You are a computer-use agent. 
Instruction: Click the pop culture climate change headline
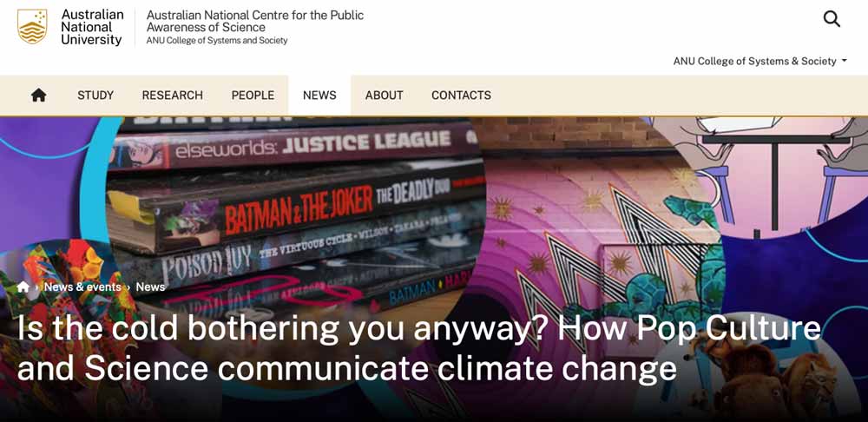[x=418, y=347]
